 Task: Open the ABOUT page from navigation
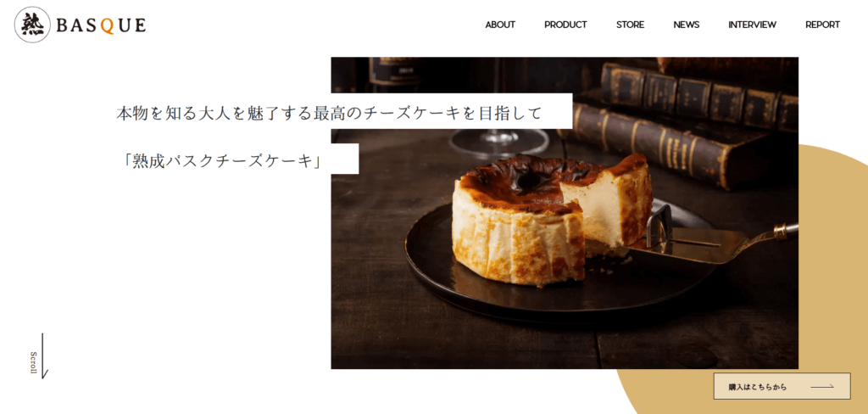point(500,25)
